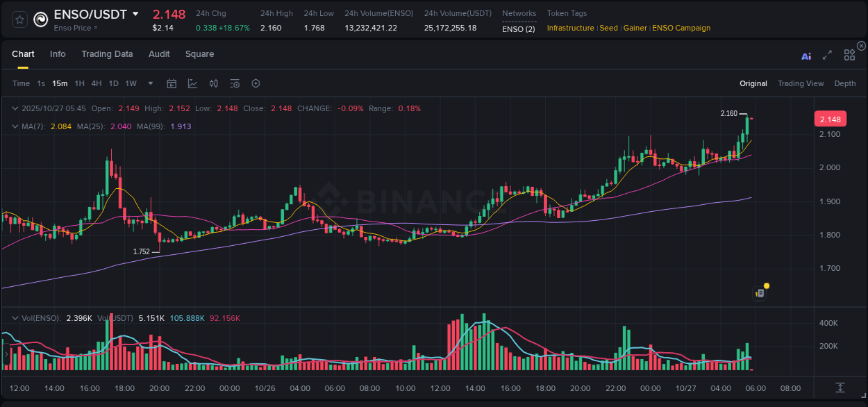Viewport: 868px width, 407px height.
Task: Open the date range calendar icon
Action: tap(172, 83)
